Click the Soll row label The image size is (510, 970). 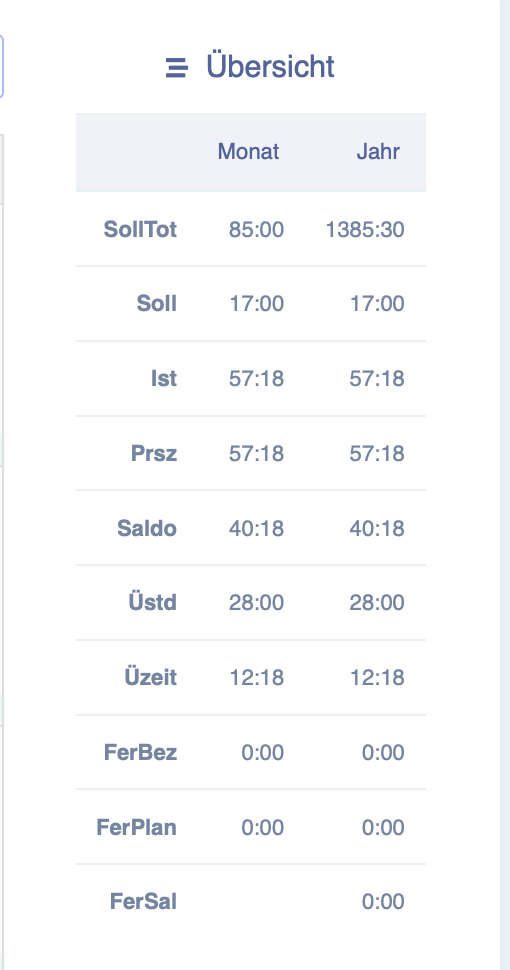pos(157,304)
